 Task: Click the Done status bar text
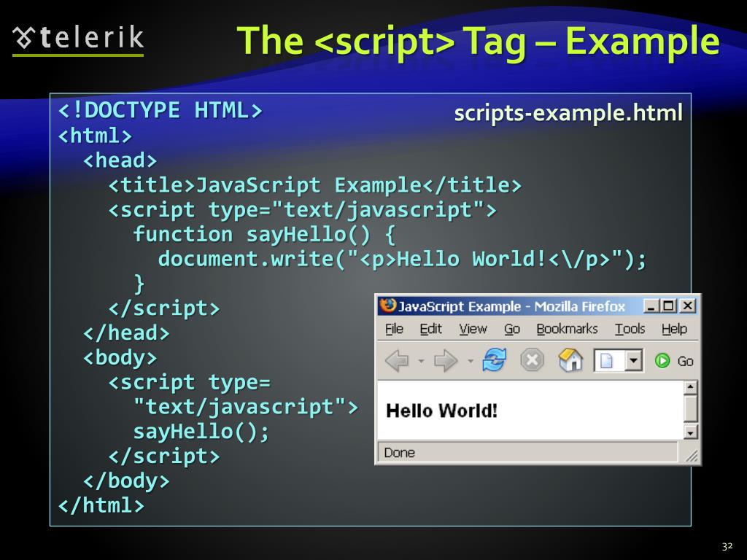click(399, 452)
